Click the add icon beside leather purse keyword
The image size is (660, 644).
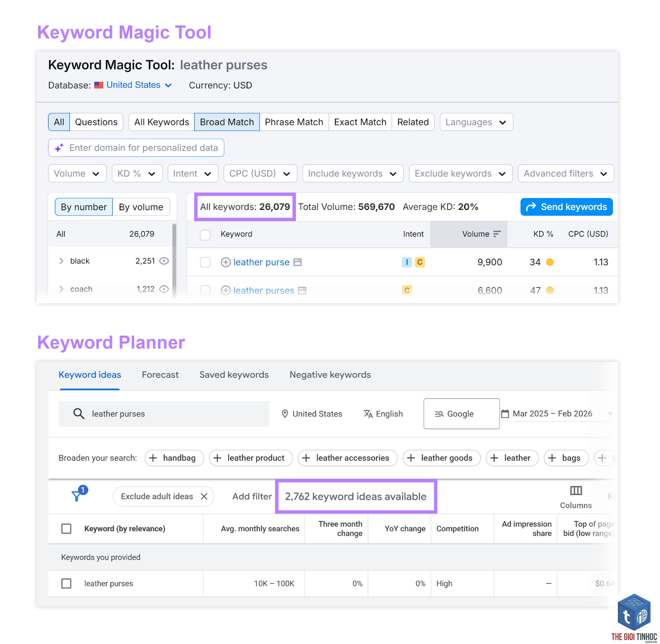226,262
